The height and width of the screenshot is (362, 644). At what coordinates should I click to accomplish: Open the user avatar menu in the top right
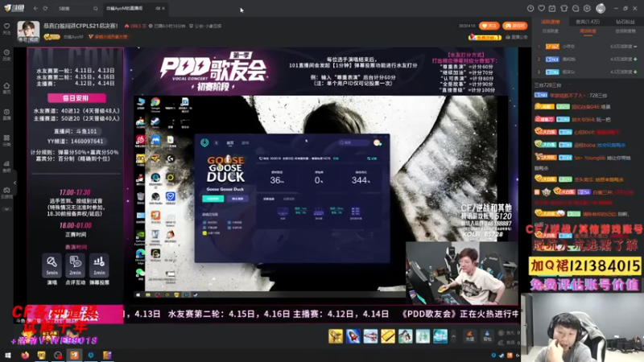(601, 8)
